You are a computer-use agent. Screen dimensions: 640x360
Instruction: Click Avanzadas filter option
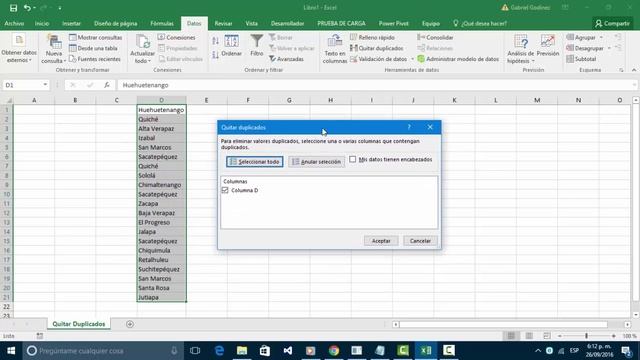[286, 59]
